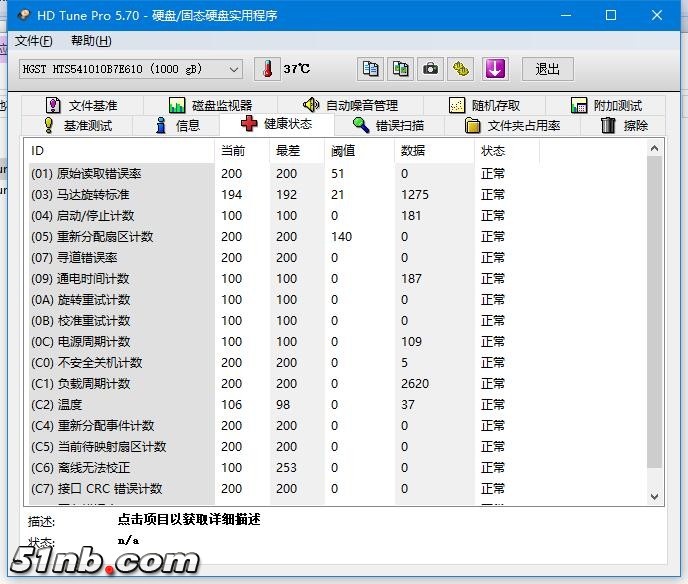Screen dimensions: 688x584
Task: Switch to the 信息 tab
Action: click(176, 125)
